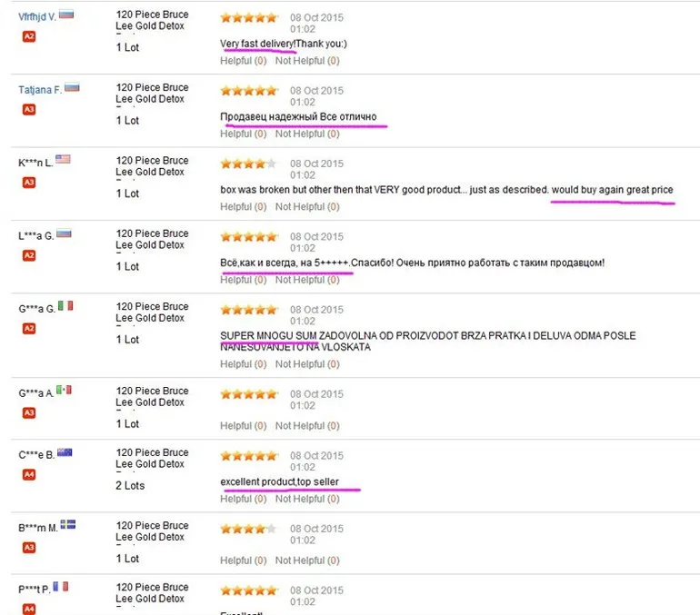Click star rating on P***t P. review
The image size is (700, 615).
[x=249, y=590]
